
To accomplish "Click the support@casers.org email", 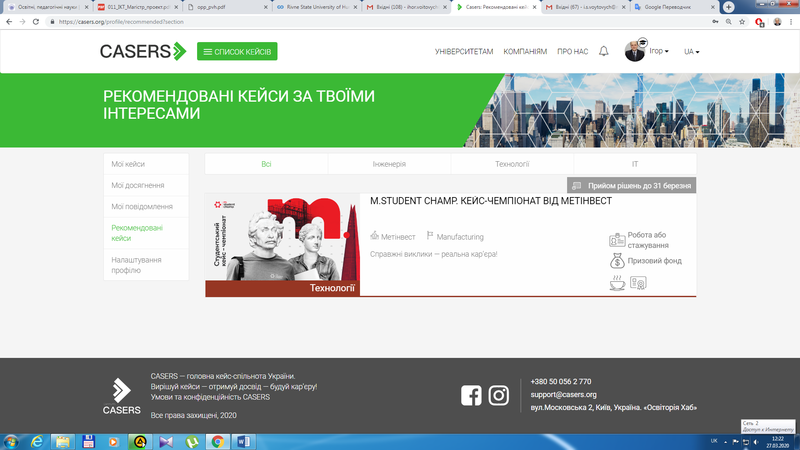I will point(563,394).
